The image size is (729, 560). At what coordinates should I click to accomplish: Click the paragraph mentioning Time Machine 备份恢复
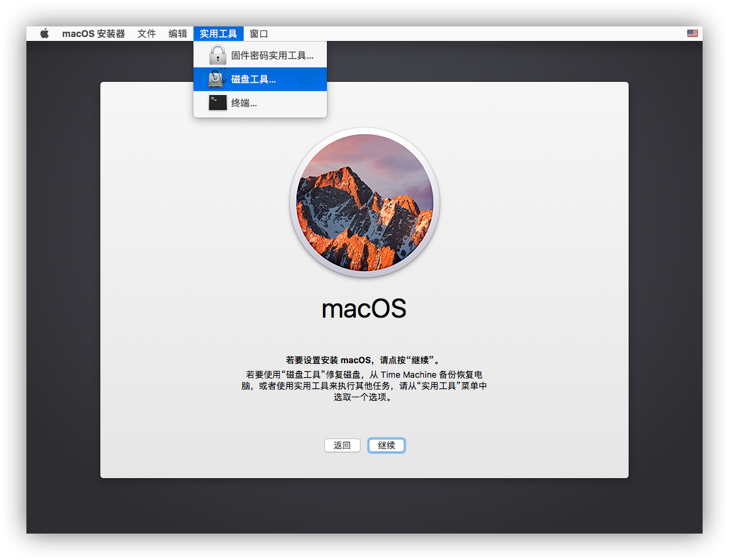point(364,386)
